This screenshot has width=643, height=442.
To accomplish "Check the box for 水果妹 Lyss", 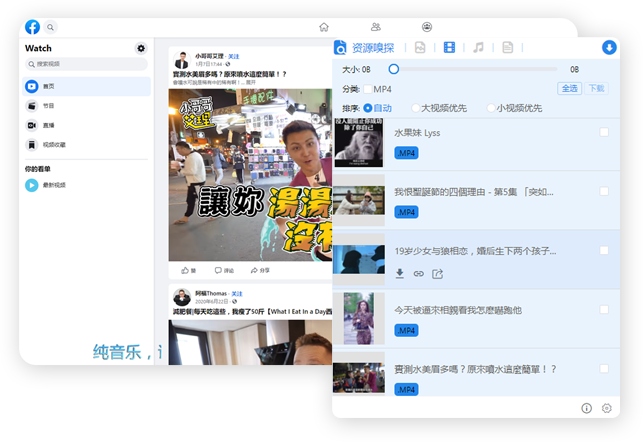I will (604, 132).
